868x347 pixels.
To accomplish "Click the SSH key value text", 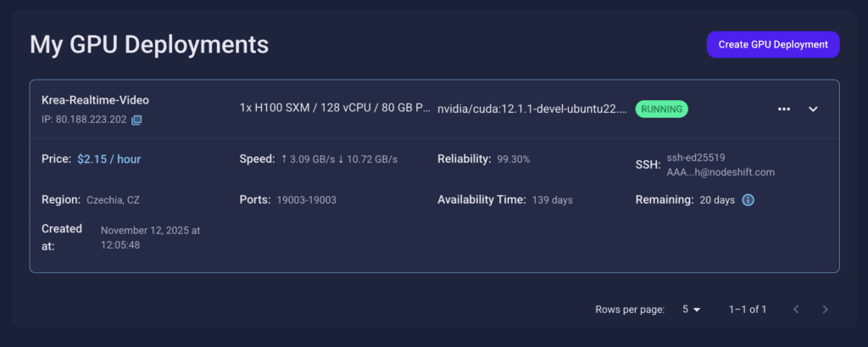I will (720, 165).
